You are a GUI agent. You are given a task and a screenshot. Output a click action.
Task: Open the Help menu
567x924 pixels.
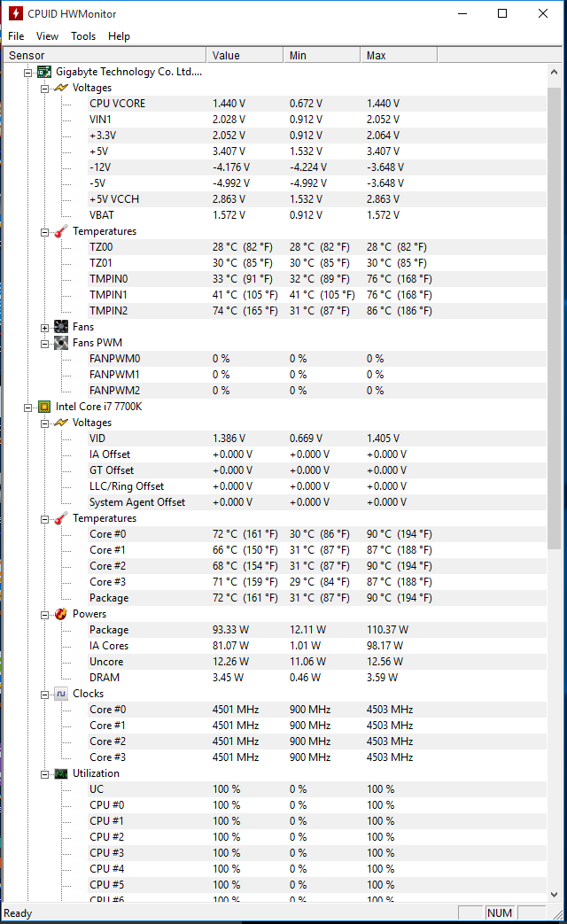click(x=119, y=36)
